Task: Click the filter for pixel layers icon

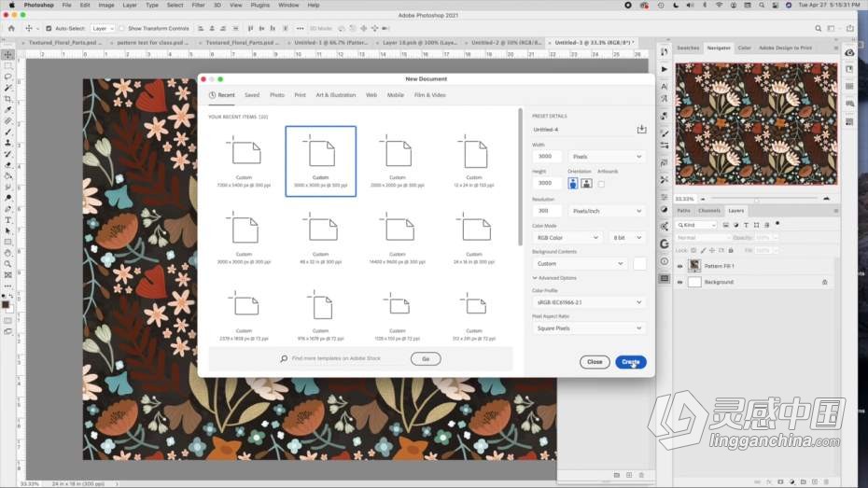Action: 726,225
